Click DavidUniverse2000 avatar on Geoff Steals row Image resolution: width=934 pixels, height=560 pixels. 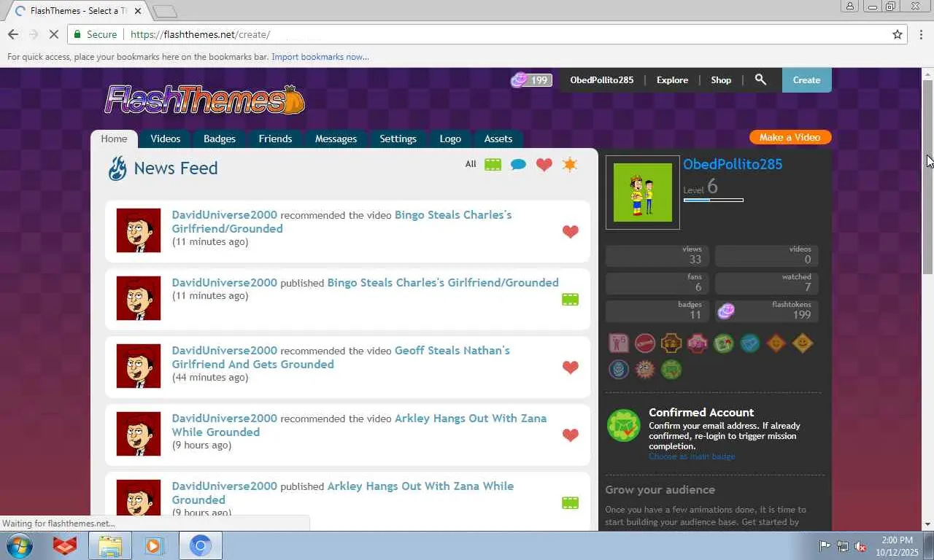139,366
